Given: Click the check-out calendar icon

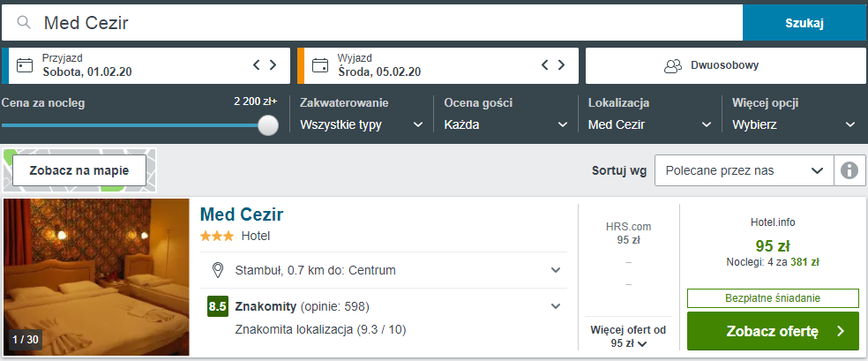Looking at the screenshot, I should (320, 65).
